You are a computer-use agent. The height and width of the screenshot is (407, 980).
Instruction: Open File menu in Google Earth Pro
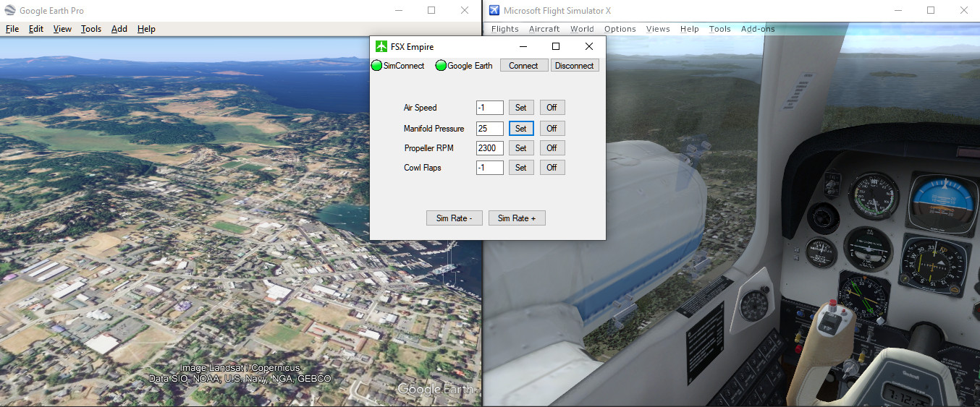click(x=12, y=29)
